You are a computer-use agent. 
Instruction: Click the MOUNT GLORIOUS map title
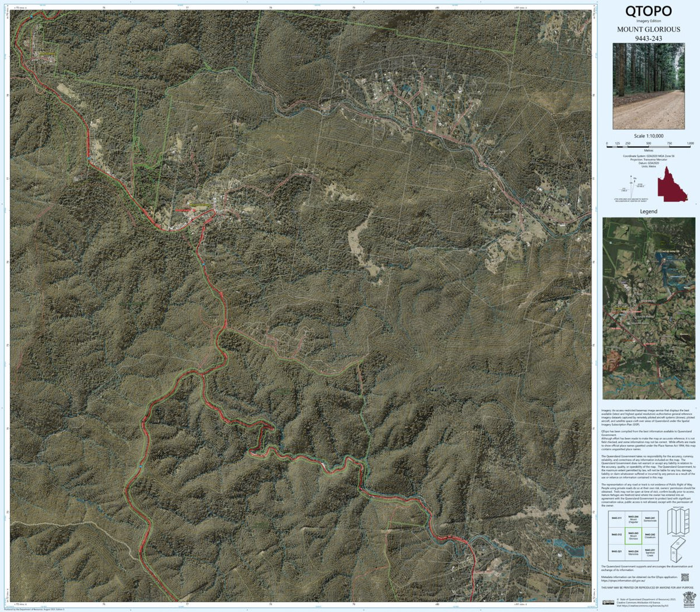click(x=649, y=30)
